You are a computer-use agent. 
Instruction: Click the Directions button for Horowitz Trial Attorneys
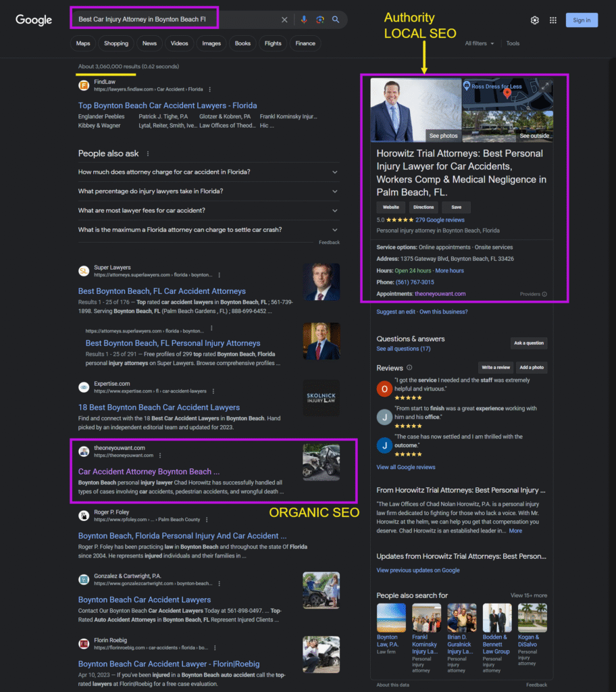(x=423, y=207)
